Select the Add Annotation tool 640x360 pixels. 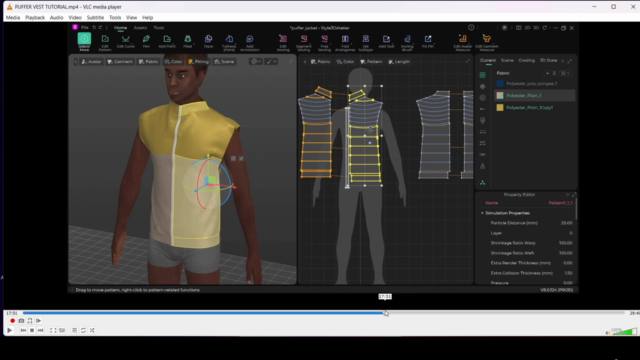(x=249, y=42)
